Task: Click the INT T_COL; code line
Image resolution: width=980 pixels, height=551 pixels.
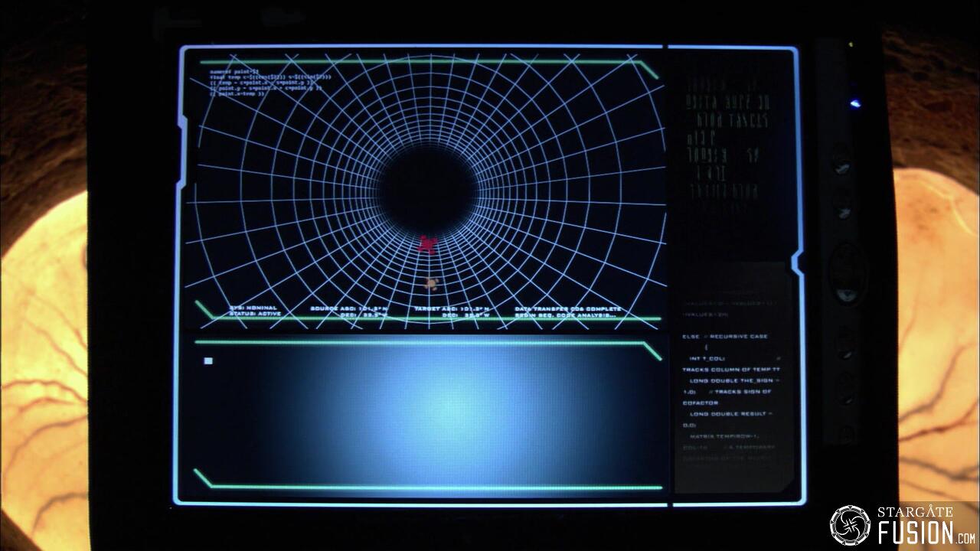Action: pos(707,358)
